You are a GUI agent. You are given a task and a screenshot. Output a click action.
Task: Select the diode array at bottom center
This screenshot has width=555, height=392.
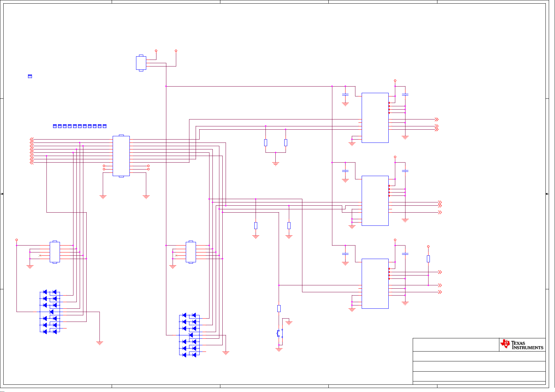point(189,335)
